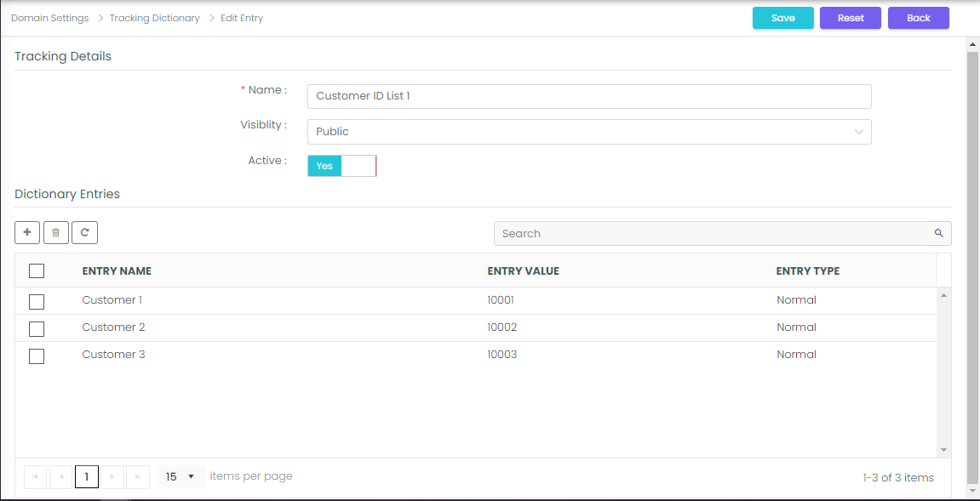The height and width of the screenshot is (501, 980).
Task: Toggle the Active Yes switch
Action: (342, 166)
